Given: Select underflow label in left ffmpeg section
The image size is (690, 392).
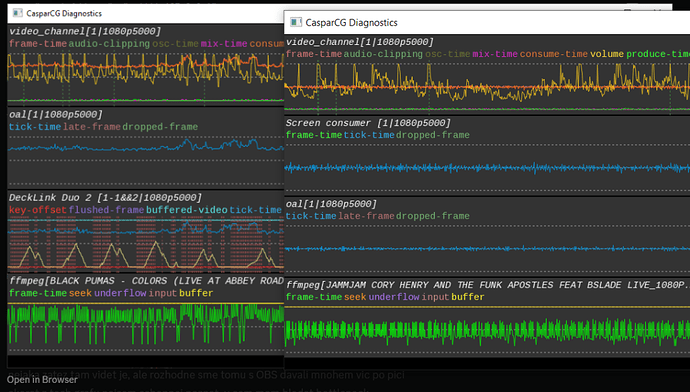Looking at the screenshot, I should tap(120, 293).
